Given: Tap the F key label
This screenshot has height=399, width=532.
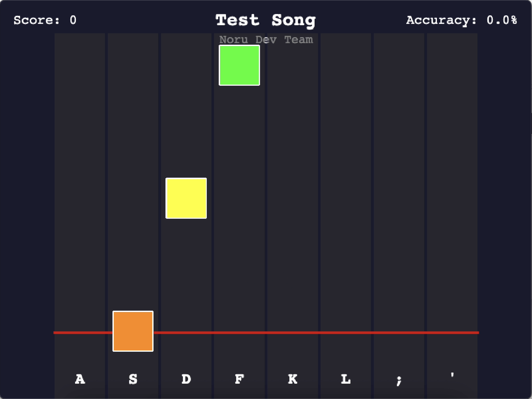Looking at the screenshot, I should (x=239, y=379).
